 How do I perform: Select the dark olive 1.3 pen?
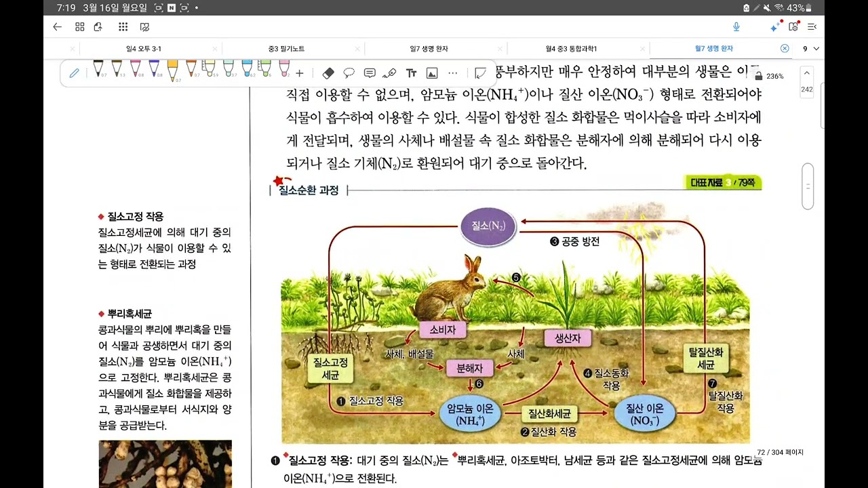[117, 70]
